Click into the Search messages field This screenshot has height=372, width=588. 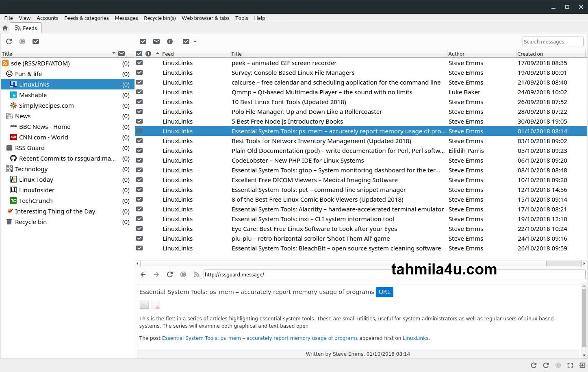click(x=553, y=41)
